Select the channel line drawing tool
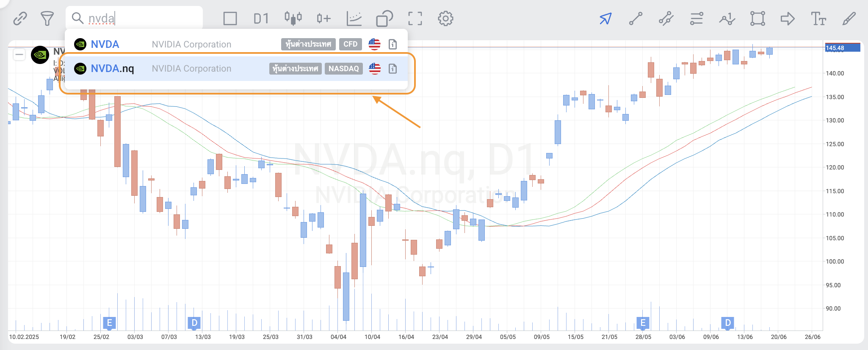 [x=666, y=19]
